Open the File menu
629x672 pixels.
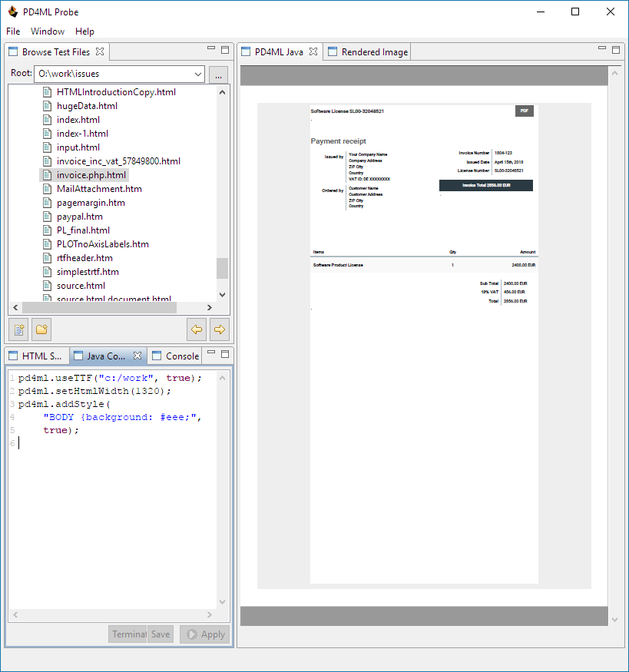tap(13, 31)
